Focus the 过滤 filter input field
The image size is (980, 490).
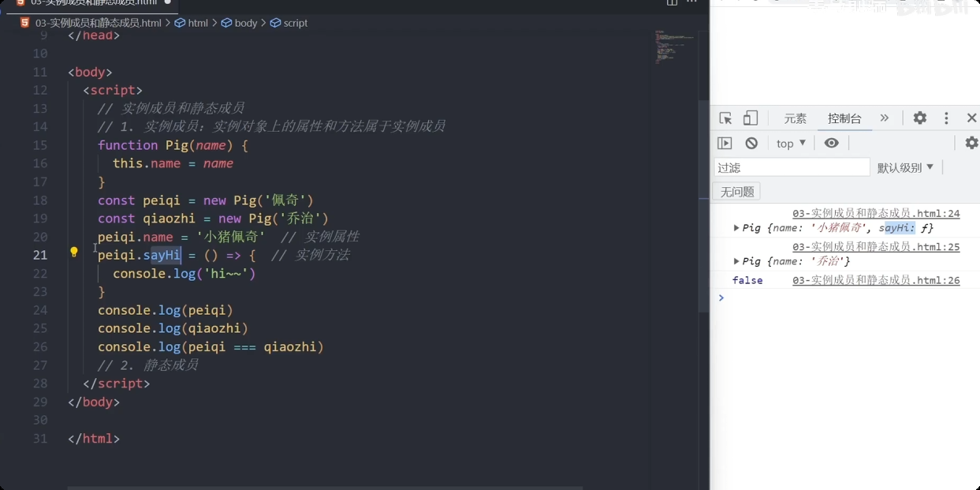coord(792,167)
